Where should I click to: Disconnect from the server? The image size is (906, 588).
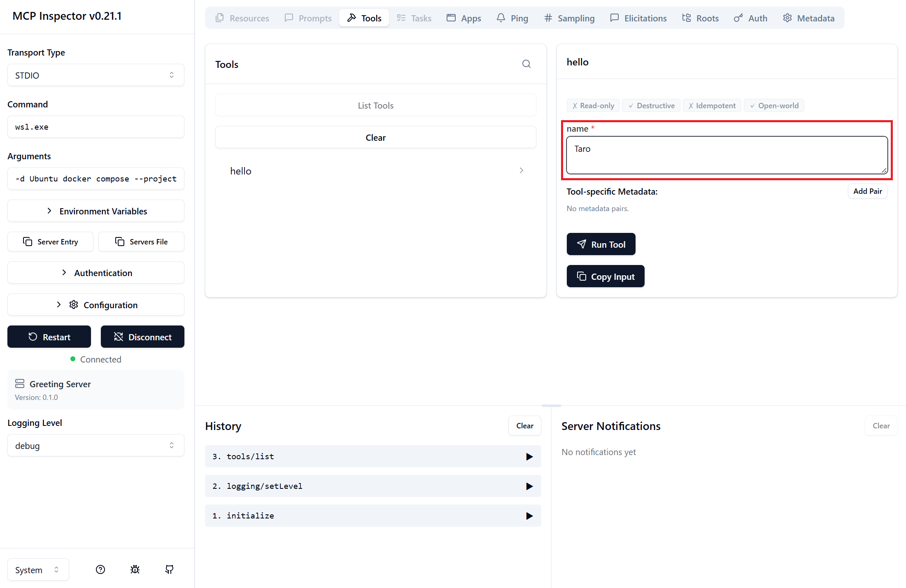[142, 337]
